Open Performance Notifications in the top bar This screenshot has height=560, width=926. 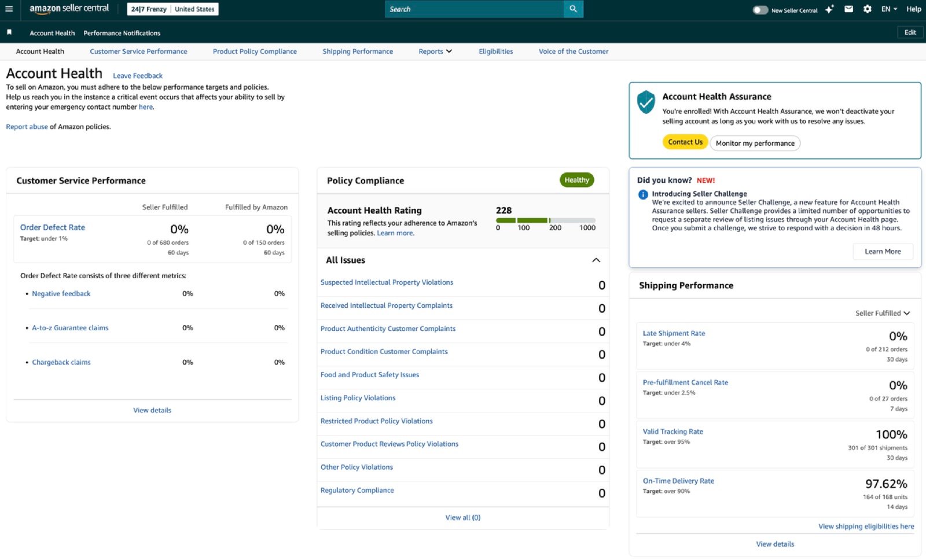pyautogui.click(x=122, y=33)
